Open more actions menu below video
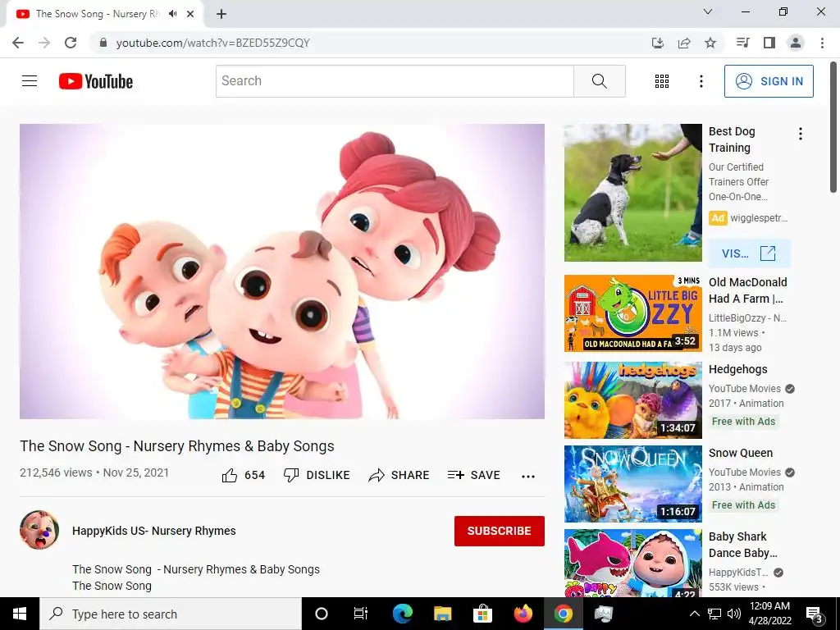 [x=528, y=477]
